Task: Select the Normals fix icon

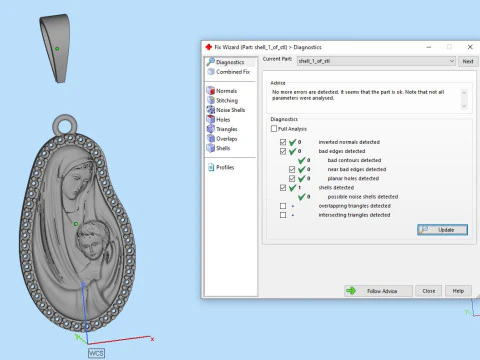Action: pos(210,91)
